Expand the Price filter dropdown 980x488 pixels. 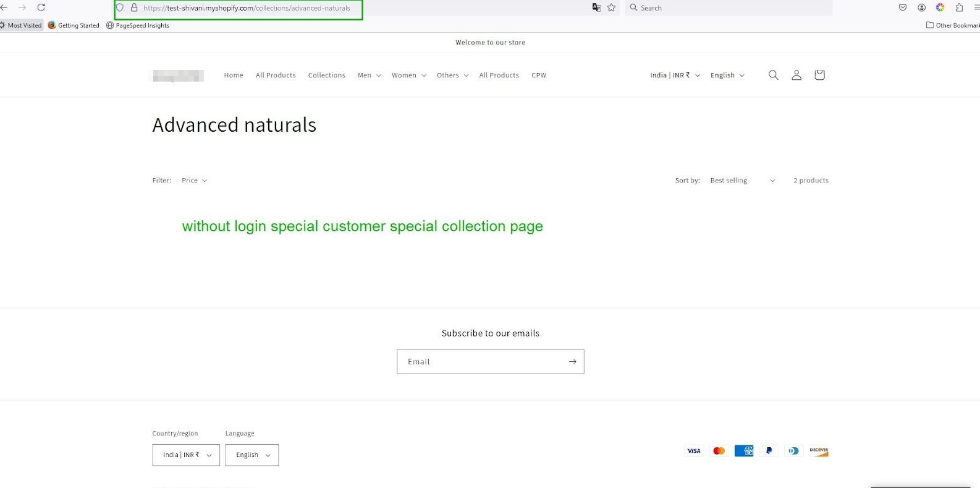[x=194, y=181]
